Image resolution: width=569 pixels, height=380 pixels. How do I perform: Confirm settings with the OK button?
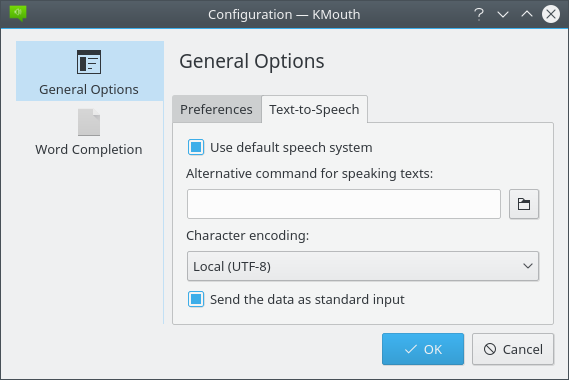click(423, 349)
